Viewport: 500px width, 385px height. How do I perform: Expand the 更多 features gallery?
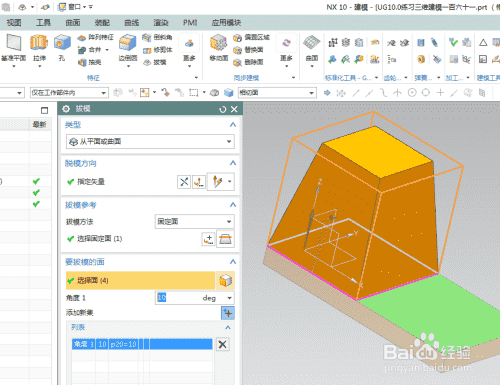[189, 50]
